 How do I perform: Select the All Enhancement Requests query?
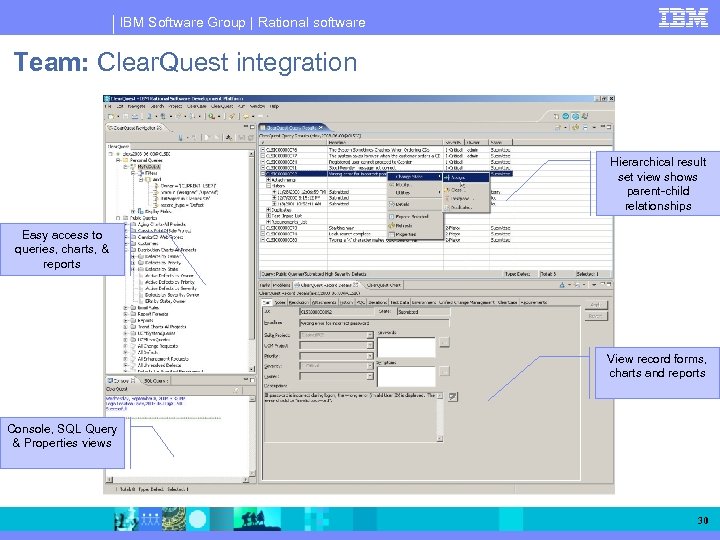(x=163, y=359)
